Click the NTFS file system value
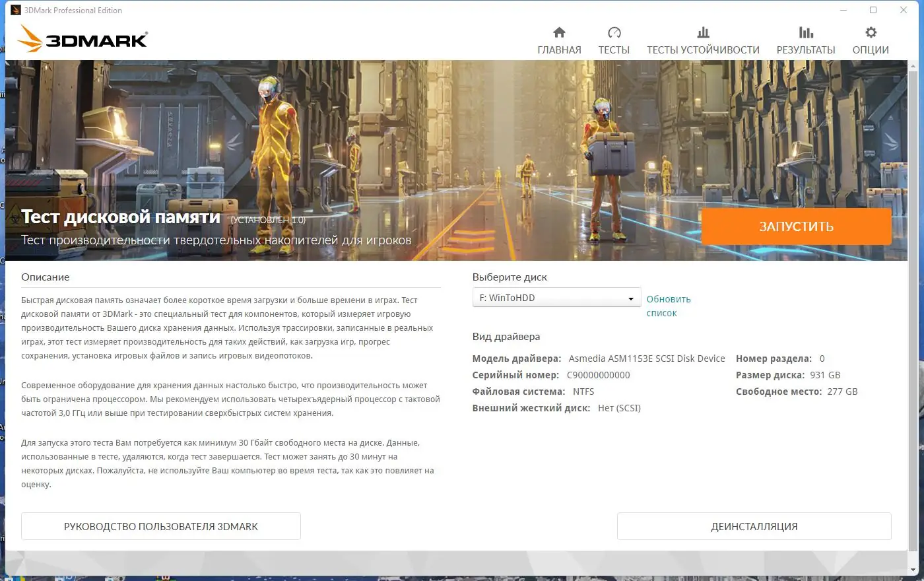 click(x=583, y=392)
